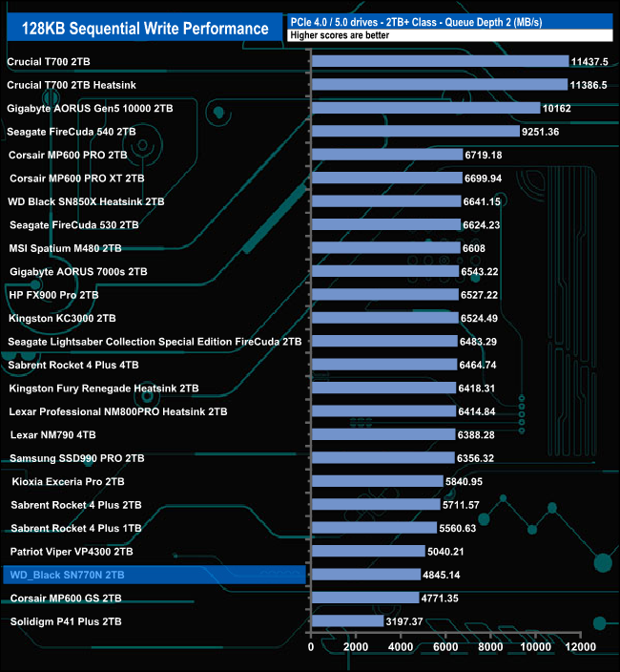Click the value 5840.95

(464, 482)
